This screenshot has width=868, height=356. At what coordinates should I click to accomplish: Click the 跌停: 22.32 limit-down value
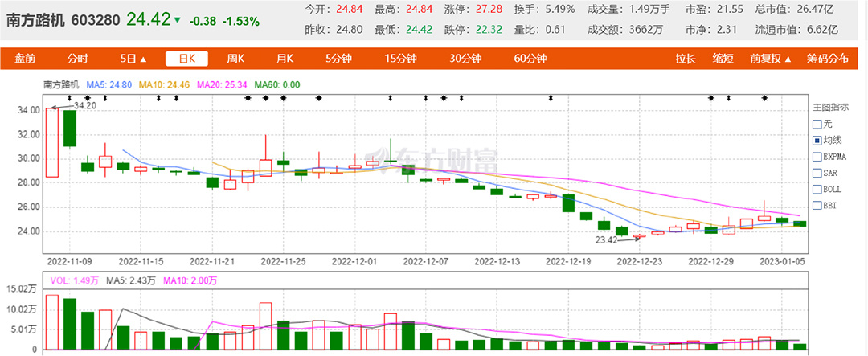point(473,30)
